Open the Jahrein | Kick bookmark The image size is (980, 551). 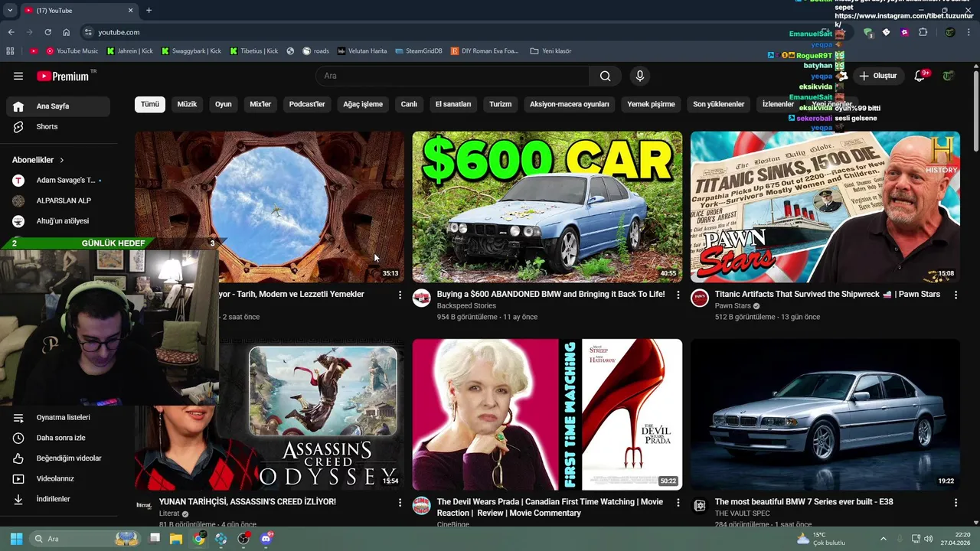click(130, 51)
